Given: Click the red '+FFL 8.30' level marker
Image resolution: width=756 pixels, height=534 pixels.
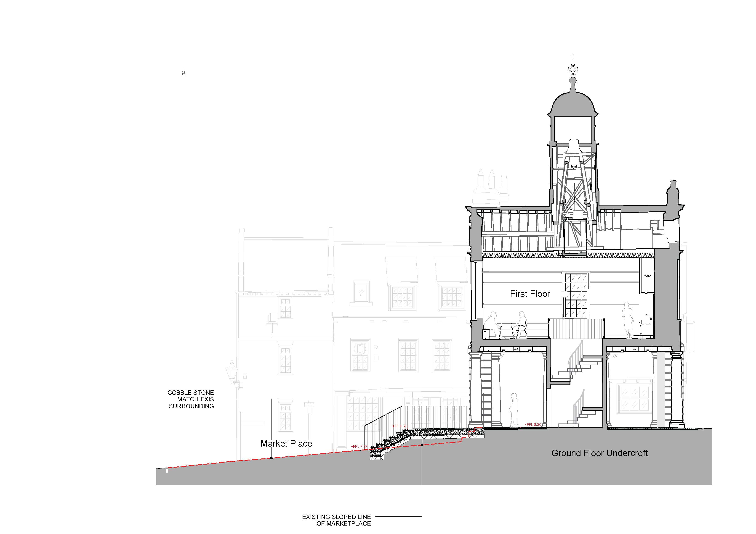Looking at the screenshot, I should (x=533, y=425).
